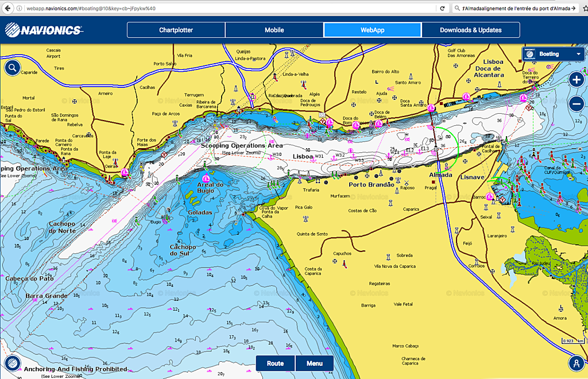Open the Downloads & Updates tab
The width and height of the screenshot is (588, 379).
pyautogui.click(x=471, y=30)
